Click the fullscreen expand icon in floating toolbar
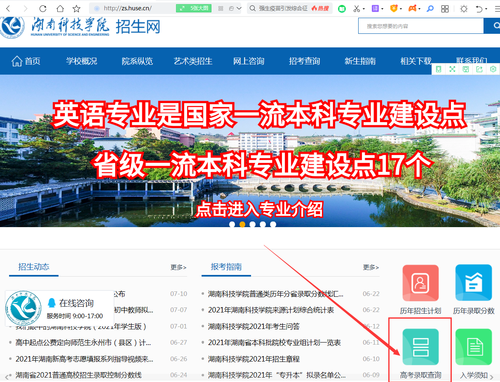The image size is (500, 382). (452, 69)
